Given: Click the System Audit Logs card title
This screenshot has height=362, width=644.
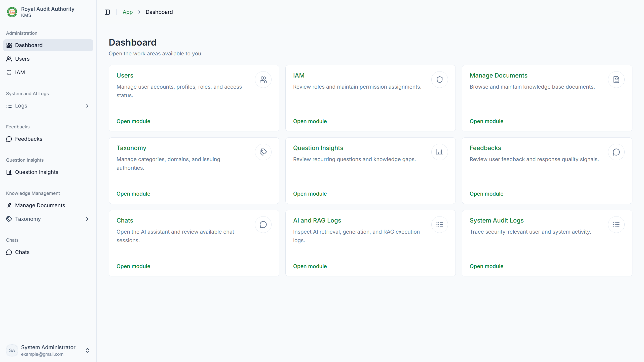Looking at the screenshot, I should [x=497, y=221].
